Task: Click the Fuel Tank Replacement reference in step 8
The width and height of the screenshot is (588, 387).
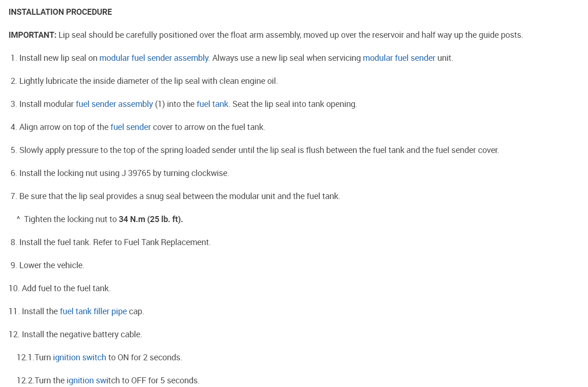Action: point(167,242)
